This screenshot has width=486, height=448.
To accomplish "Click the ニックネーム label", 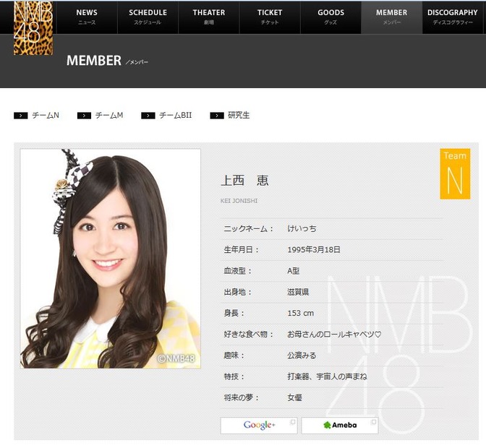I will (x=249, y=228).
